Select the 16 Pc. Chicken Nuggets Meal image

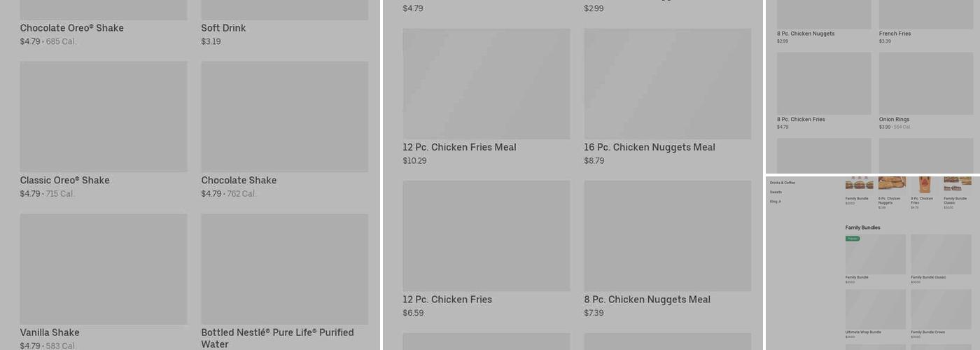coord(667,84)
